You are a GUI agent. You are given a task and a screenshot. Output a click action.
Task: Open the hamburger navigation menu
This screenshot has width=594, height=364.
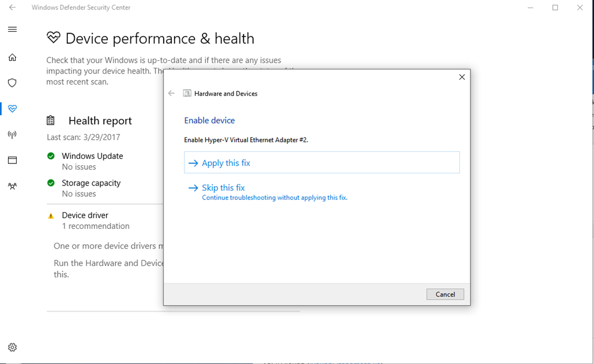[x=12, y=30]
